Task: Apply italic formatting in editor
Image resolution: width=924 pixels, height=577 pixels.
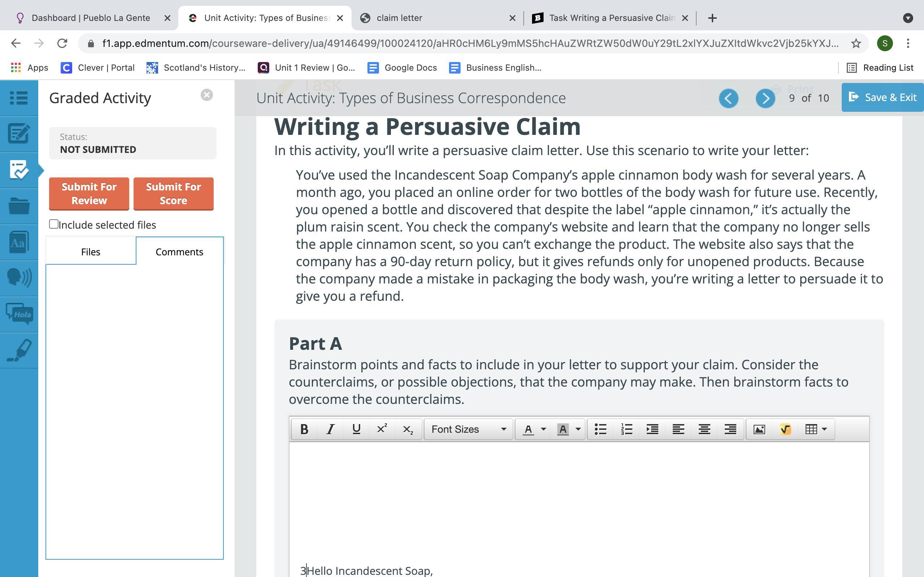Action: pyautogui.click(x=330, y=429)
